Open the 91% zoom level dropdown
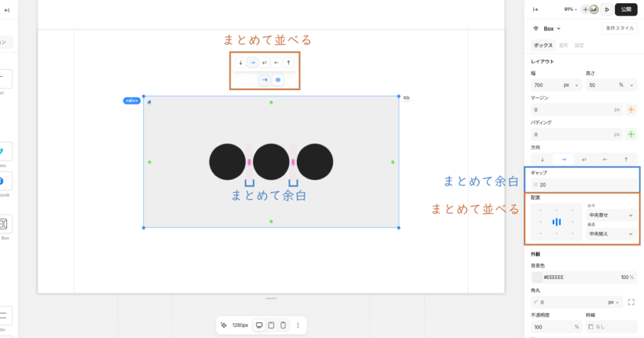Screen dimensions: 644x338 (570, 9)
